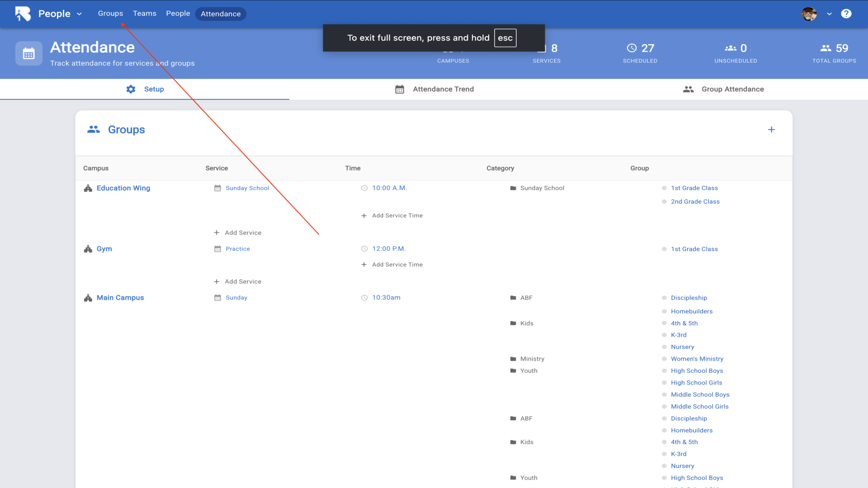Click the status dot beside Women's Ministry

coord(664,359)
